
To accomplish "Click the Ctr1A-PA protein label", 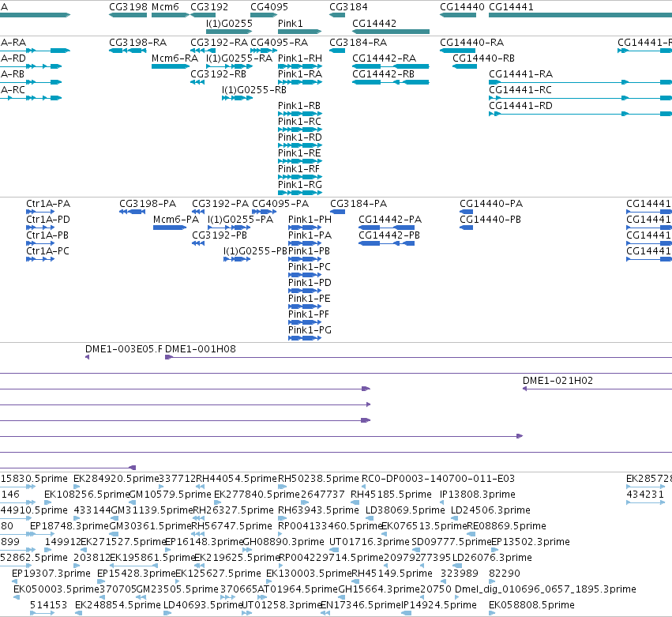I will (x=48, y=204).
